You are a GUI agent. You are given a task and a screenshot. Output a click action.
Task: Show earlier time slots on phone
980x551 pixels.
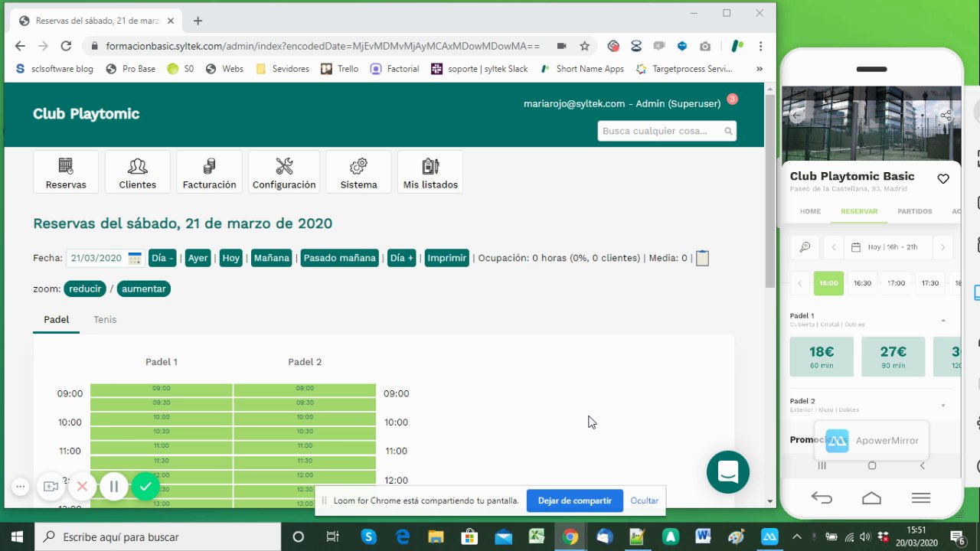tap(800, 283)
